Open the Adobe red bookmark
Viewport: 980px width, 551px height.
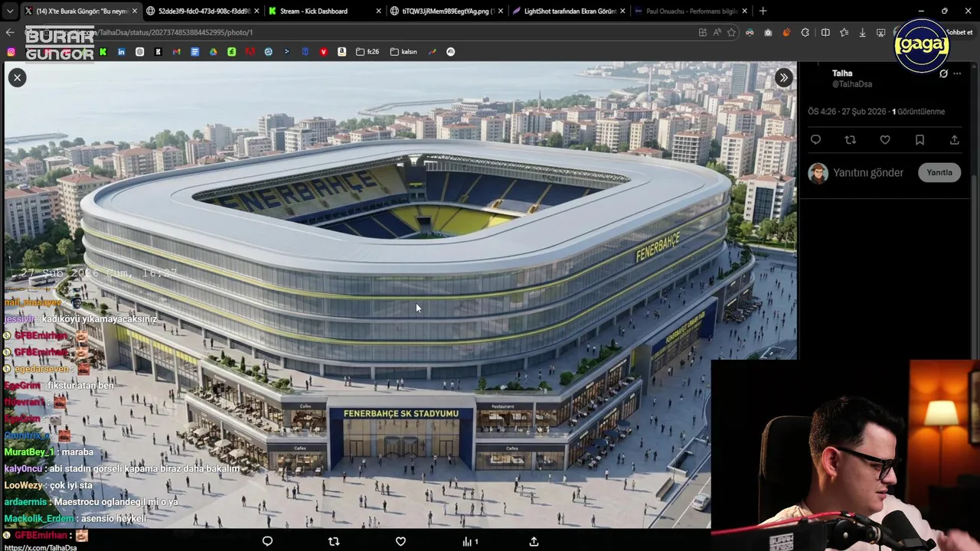click(250, 52)
